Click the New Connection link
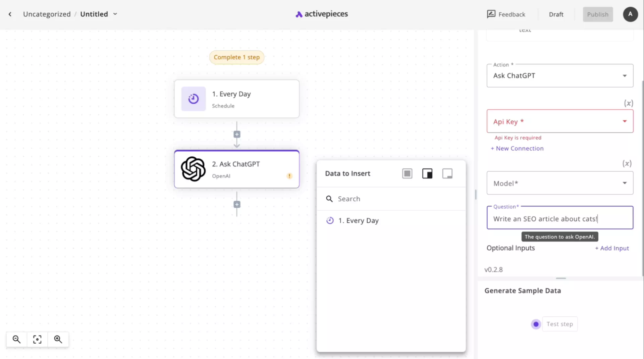This screenshot has height=359, width=644. (517, 149)
